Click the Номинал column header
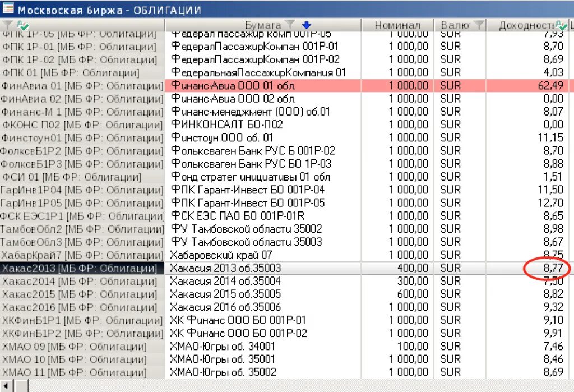Screen dimensions: 574x392 click(x=397, y=25)
